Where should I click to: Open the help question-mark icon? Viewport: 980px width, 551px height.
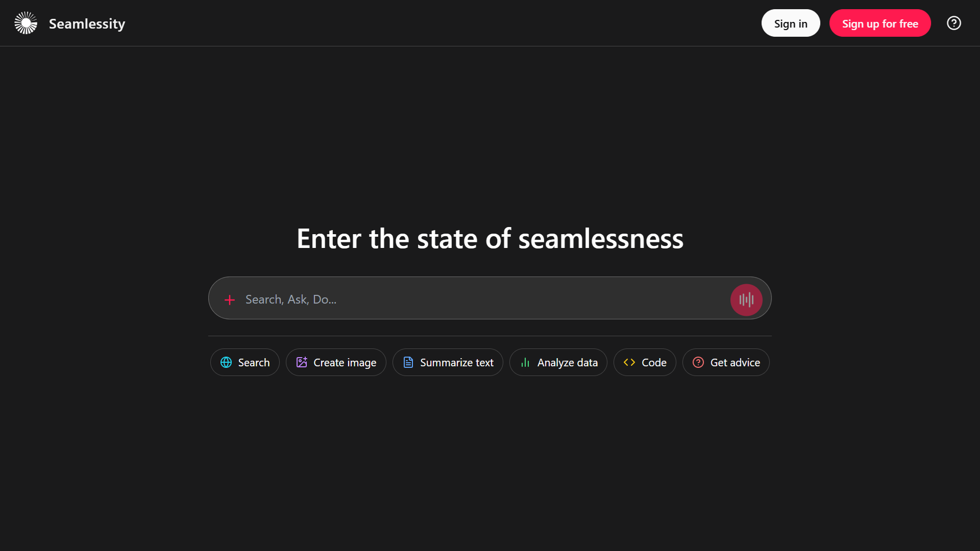(953, 23)
